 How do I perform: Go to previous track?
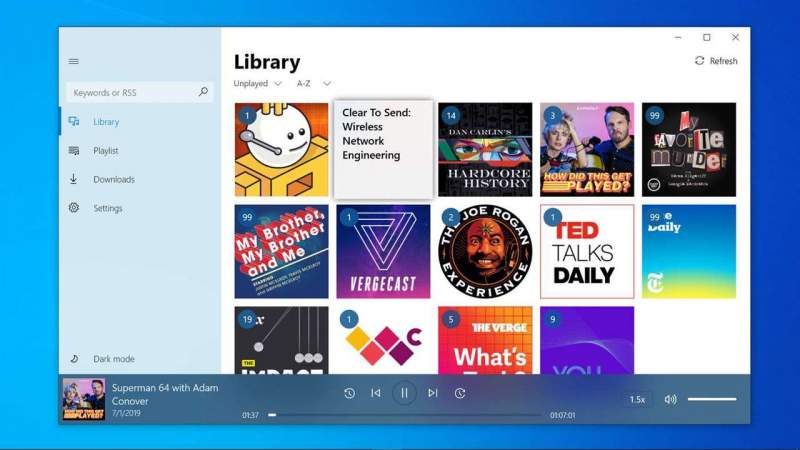click(x=376, y=393)
